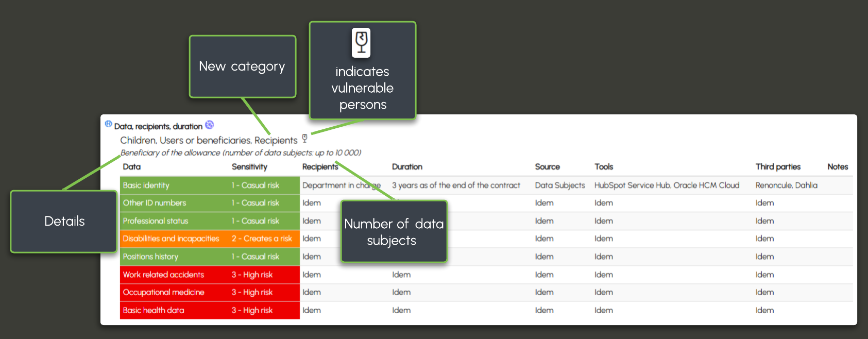Select the Tools column header
Image resolution: width=868 pixels, height=339 pixels.
[x=604, y=167]
